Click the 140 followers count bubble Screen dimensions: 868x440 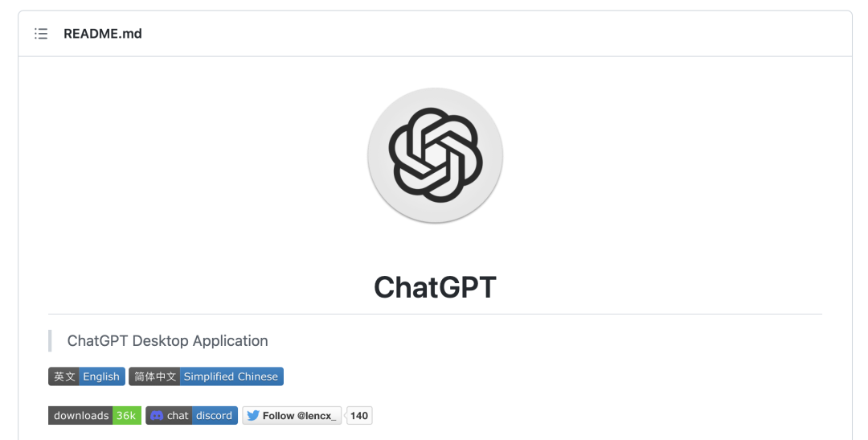click(x=359, y=416)
